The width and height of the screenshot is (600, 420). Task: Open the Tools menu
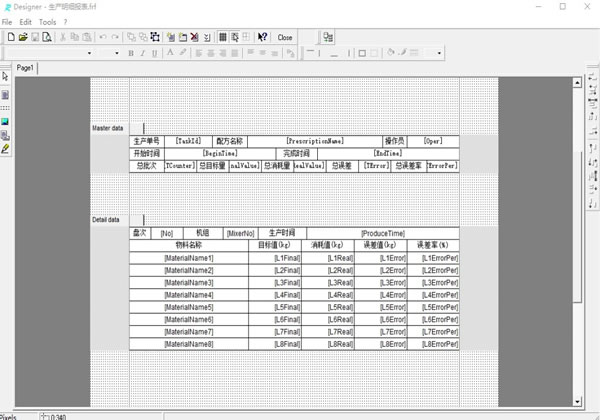tap(47, 21)
